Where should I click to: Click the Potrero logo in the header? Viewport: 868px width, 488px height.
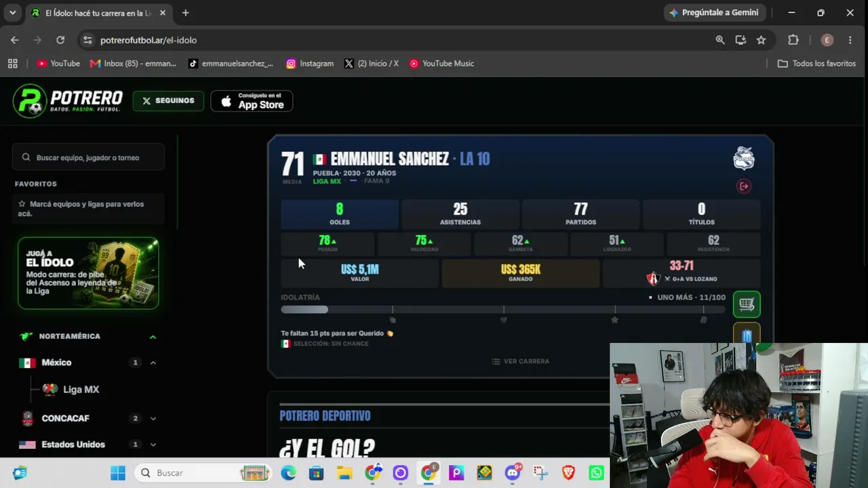pyautogui.click(x=68, y=101)
